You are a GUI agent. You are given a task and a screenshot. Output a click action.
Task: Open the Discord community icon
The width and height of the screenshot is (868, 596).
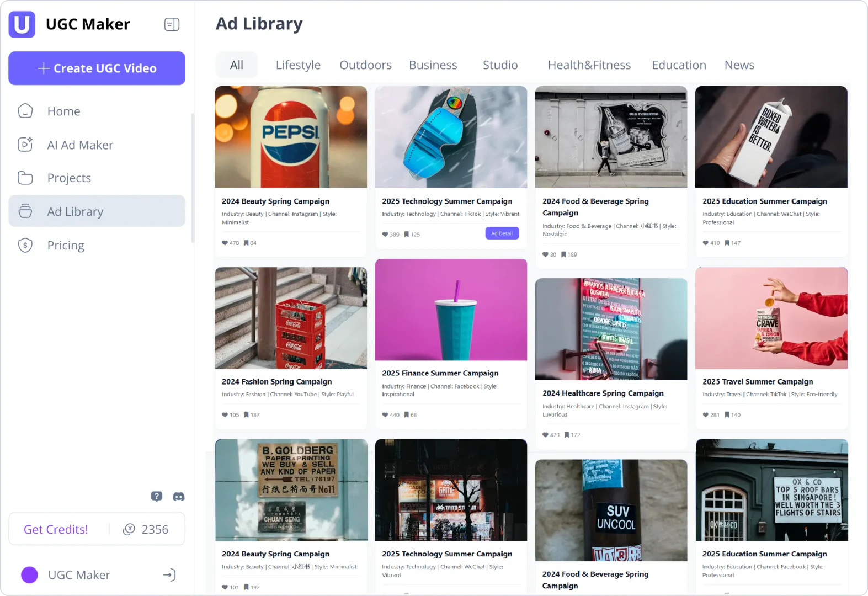[178, 496]
